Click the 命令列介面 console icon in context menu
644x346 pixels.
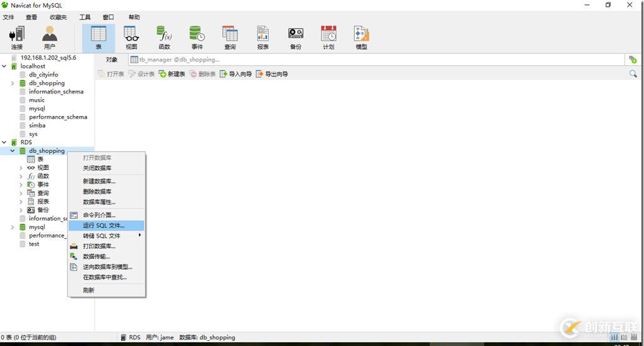tap(74, 215)
